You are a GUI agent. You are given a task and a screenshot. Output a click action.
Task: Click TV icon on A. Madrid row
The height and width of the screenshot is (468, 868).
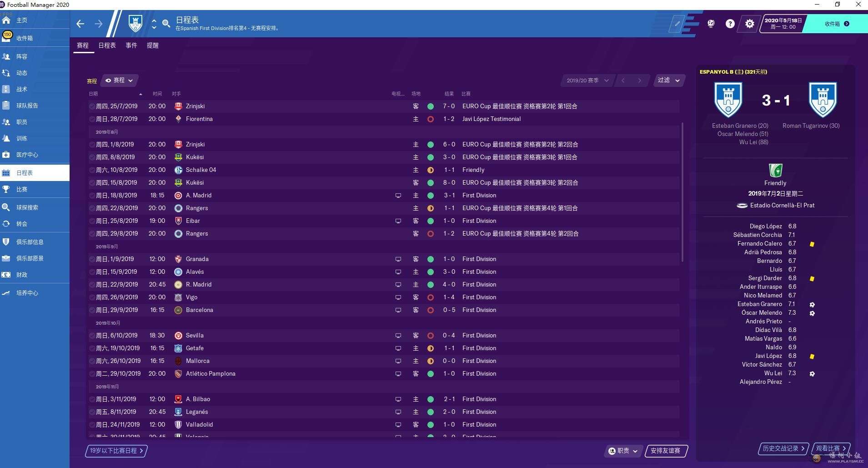click(x=398, y=196)
